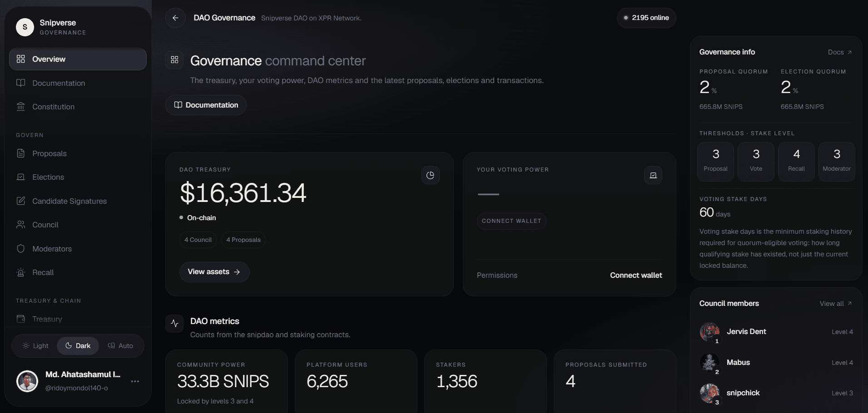Click the 33.3B SNIPS community power value

click(223, 381)
